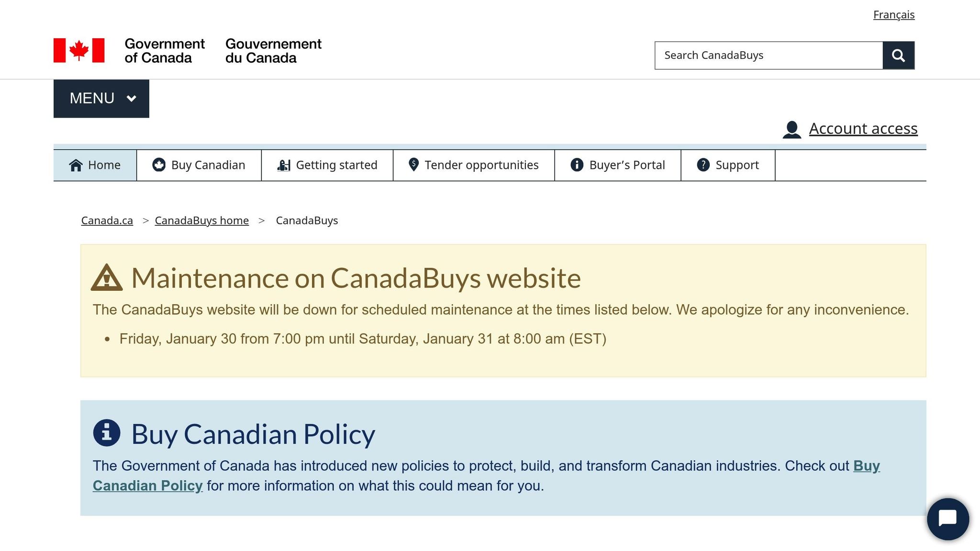
Task: Click the MENU chevron arrow
Action: (x=132, y=99)
